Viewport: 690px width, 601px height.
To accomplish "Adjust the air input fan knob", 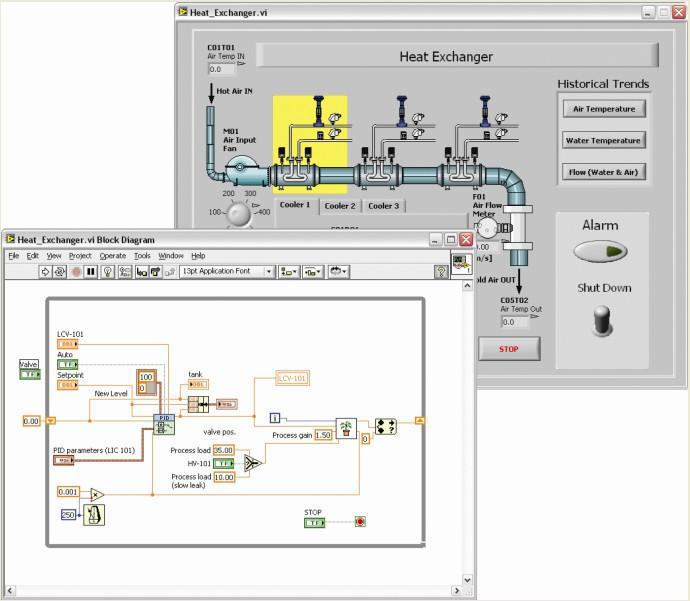I will coord(239,212).
